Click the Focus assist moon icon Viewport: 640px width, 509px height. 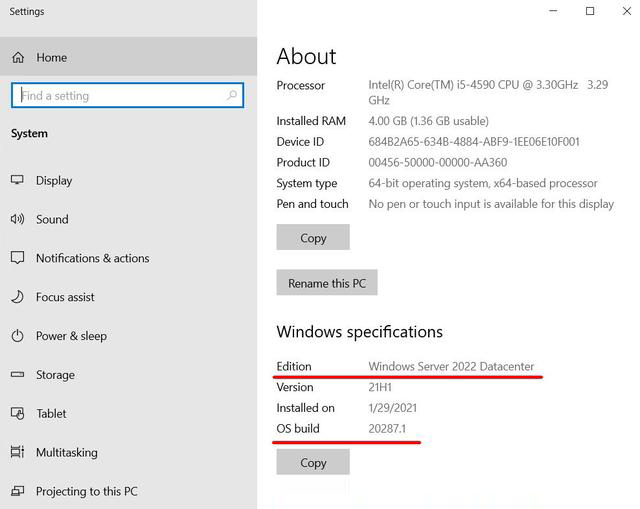17,297
